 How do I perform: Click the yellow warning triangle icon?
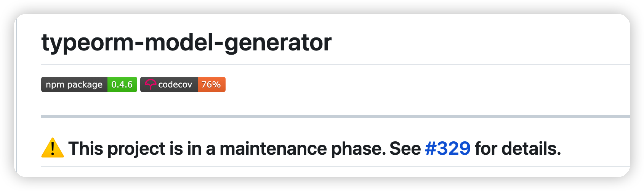(52, 148)
